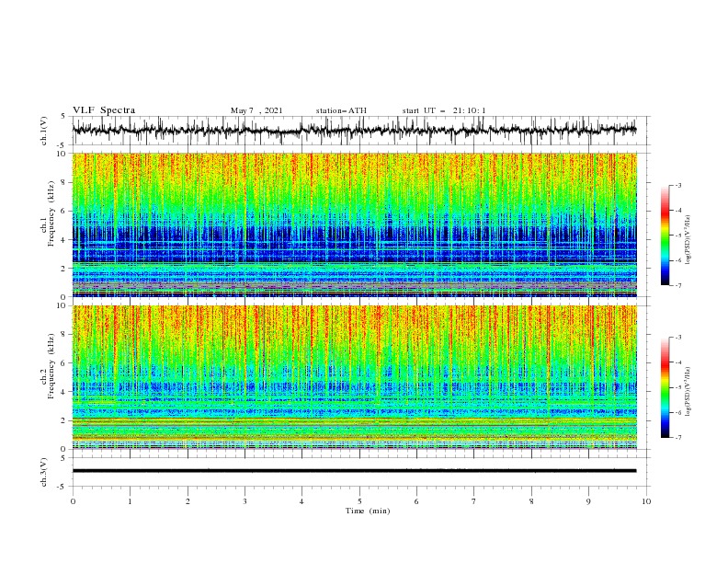728x563 pixels.
Task: Click the "-3" label on upper colorbar
Action: click(677, 185)
